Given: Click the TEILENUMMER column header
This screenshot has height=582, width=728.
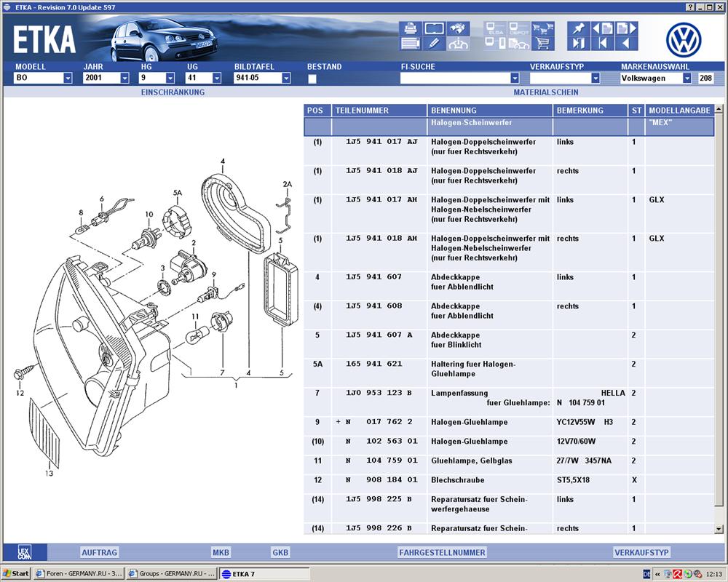Looking at the screenshot, I should coord(379,111).
